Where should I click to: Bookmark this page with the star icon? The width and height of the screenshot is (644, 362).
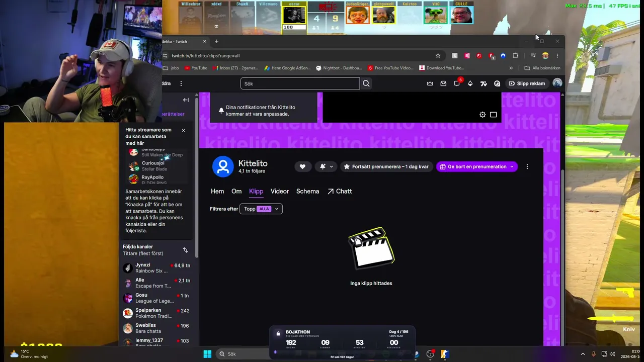coord(438,56)
